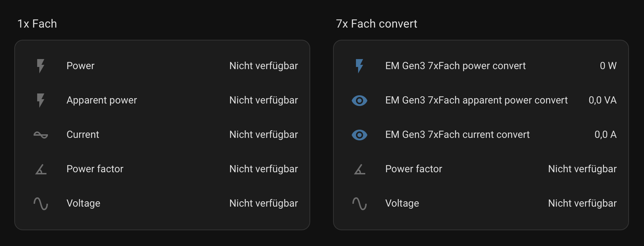
Task: Click the 0 W power value
Action: click(608, 66)
